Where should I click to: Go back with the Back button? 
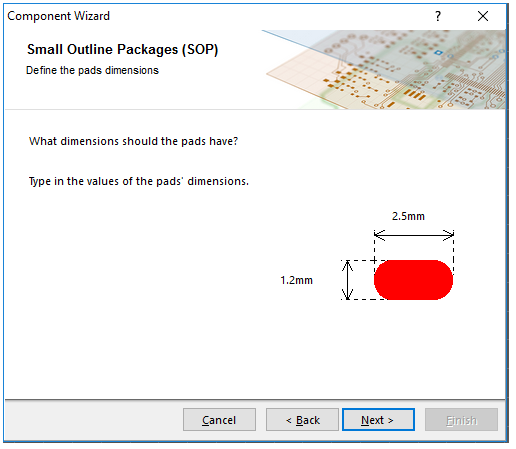tap(302, 419)
